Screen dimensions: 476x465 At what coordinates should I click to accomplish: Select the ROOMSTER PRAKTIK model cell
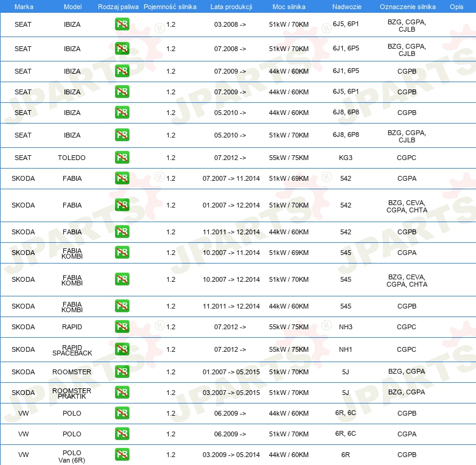click(72, 393)
